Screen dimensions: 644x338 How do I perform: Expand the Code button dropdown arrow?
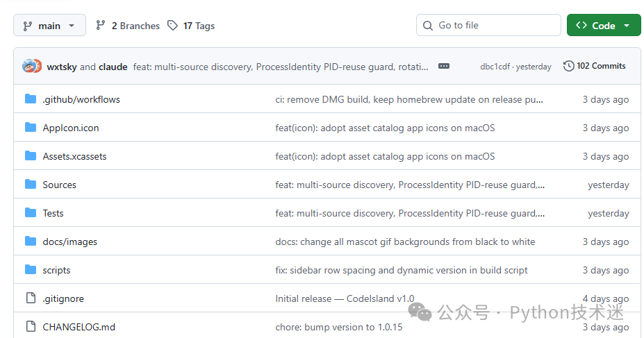tap(627, 26)
